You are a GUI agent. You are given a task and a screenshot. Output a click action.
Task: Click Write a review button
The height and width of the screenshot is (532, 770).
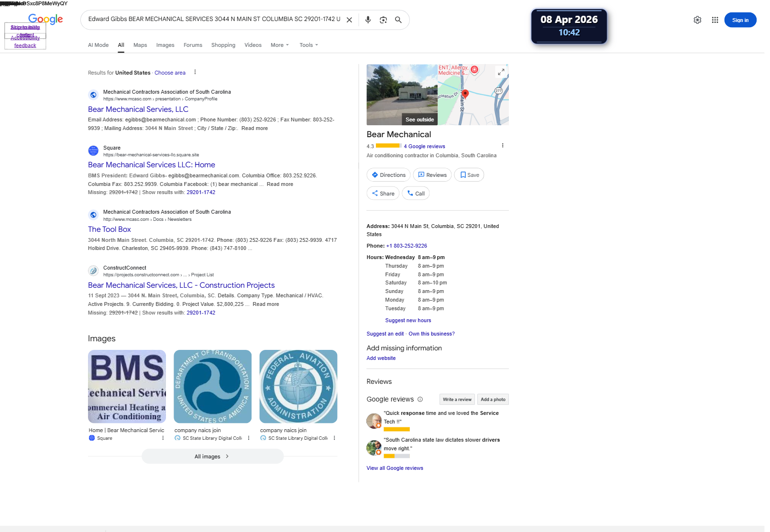pyautogui.click(x=457, y=399)
